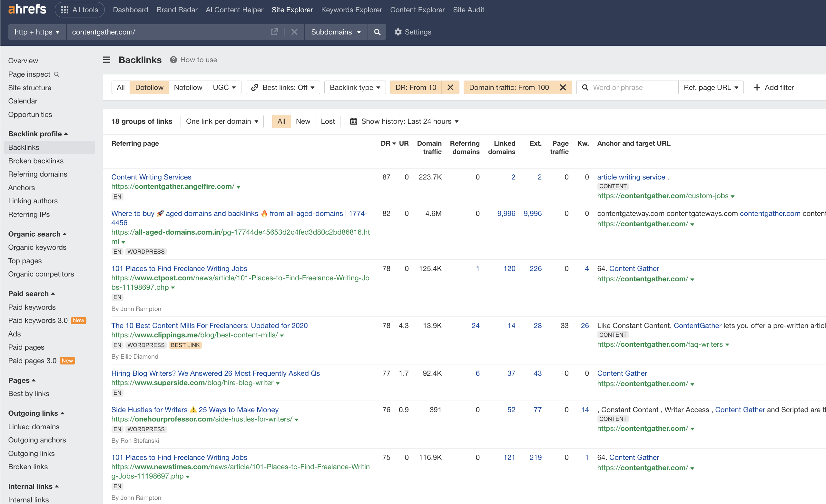Click the Domain traffic column header
Screen dimensions: 826x504
tap(429, 148)
